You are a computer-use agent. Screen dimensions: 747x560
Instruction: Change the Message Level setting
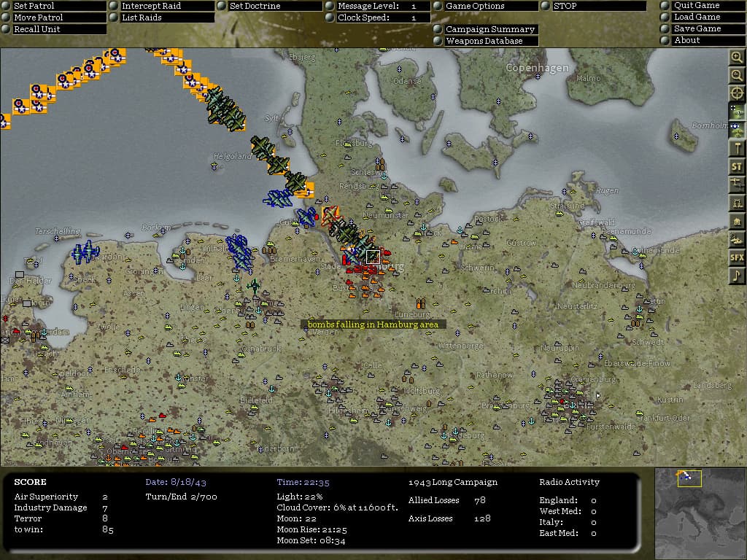coord(379,6)
